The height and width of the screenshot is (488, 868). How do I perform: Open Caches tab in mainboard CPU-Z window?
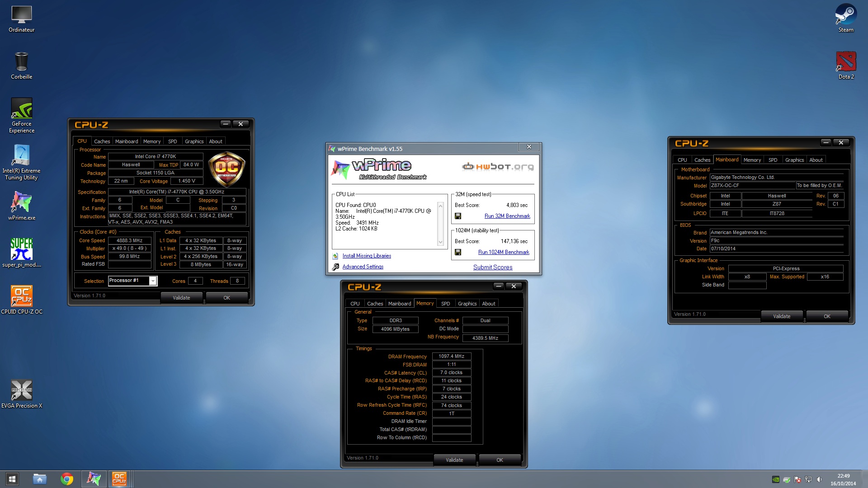coord(703,160)
